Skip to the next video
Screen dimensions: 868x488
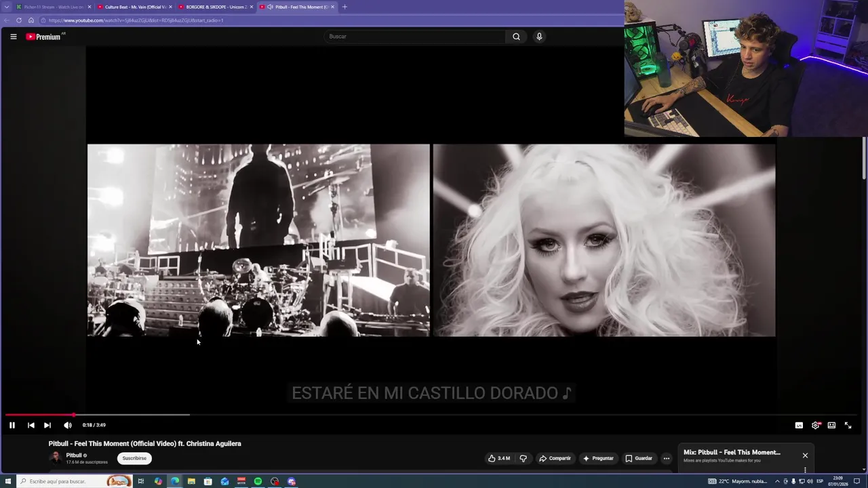click(47, 425)
